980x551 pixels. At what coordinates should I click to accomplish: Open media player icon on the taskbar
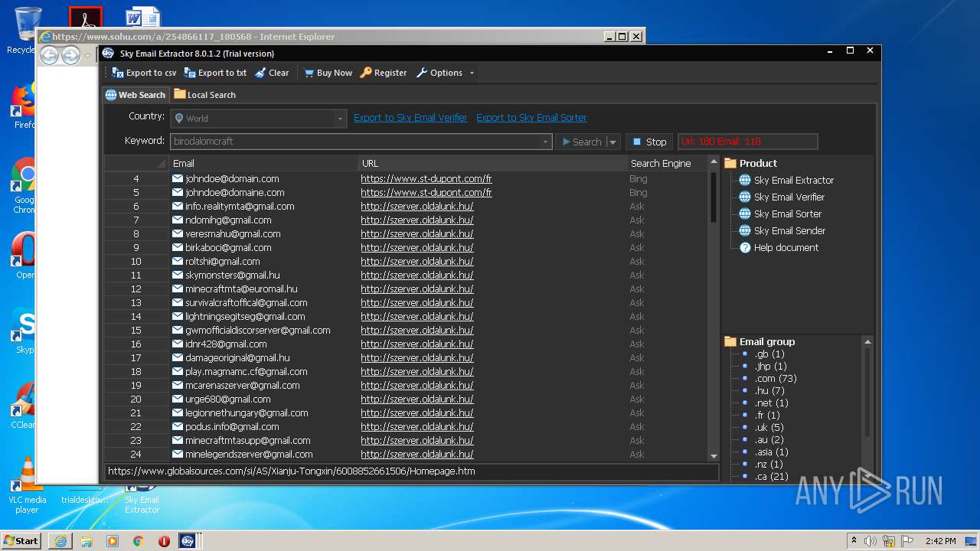(113, 541)
